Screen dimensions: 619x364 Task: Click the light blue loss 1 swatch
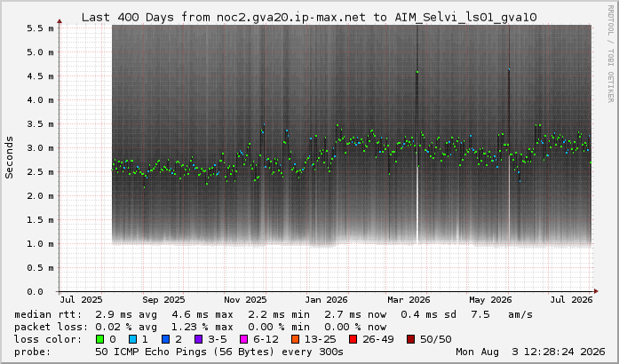click(132, 339)
